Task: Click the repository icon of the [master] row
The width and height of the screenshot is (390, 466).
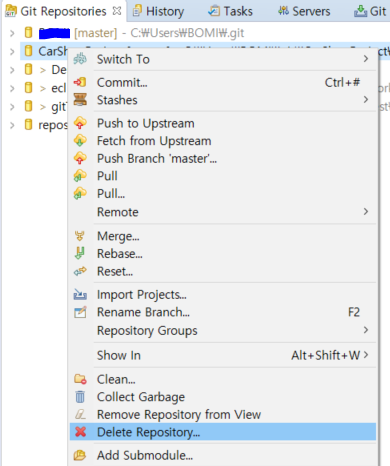Action: (29, 33)
